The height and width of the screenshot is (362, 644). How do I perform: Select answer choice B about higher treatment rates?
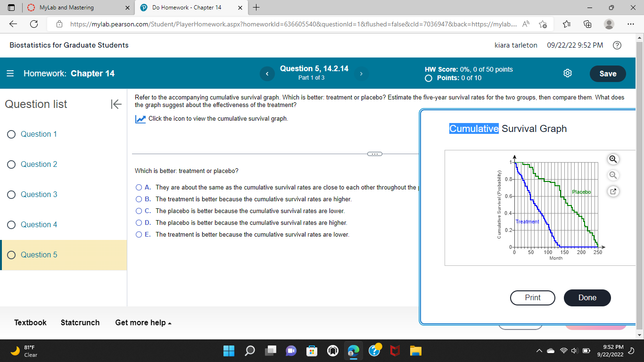coord(139,199)
